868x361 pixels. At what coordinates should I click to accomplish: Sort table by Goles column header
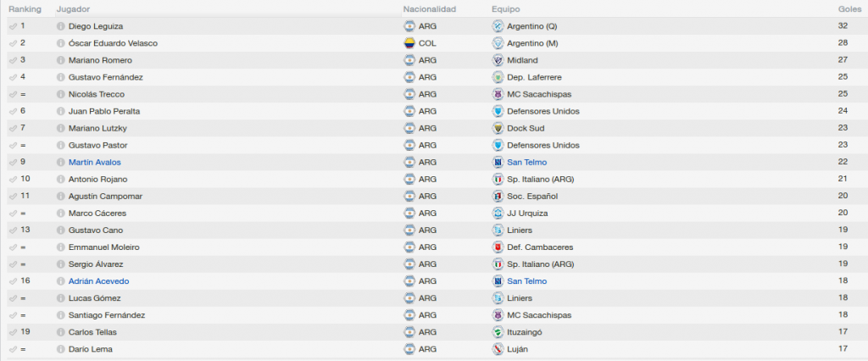click(849, 9)
